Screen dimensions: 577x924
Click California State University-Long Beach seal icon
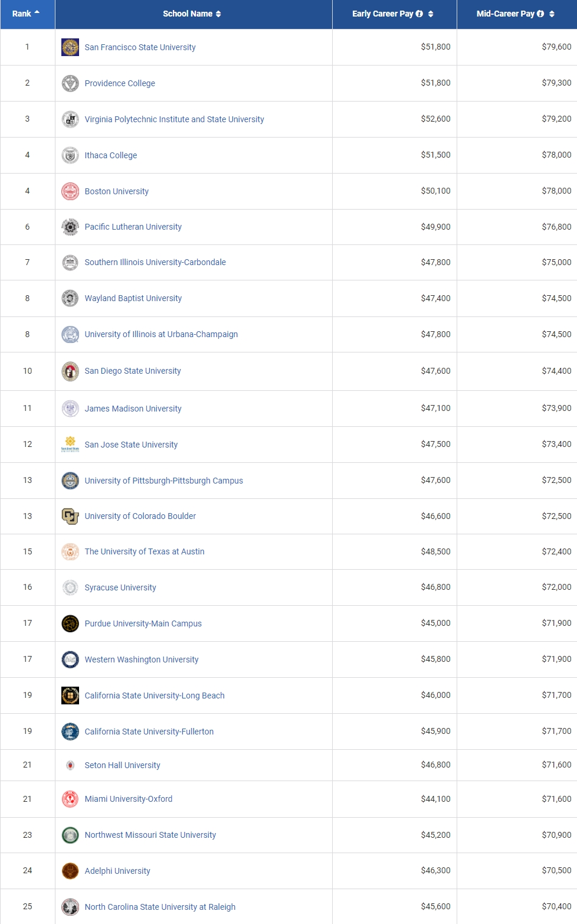click(70, 696)
